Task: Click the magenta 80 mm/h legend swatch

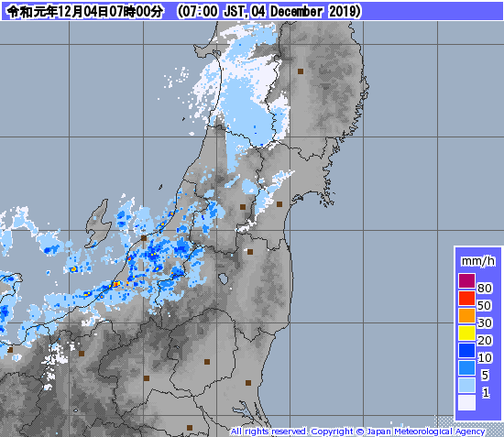Action: tap(466, 280)
